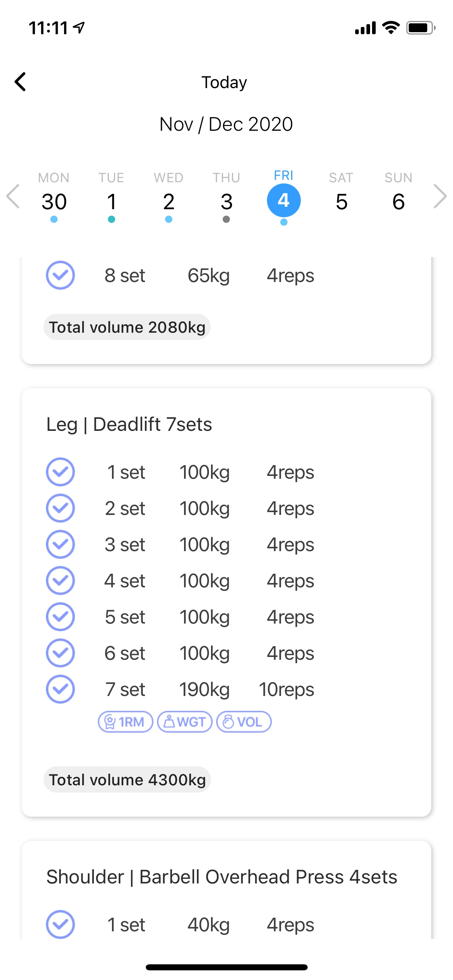This screenshot has width=453, height=980.
Task: Tap the back arrow icon
Action: coord(21,82)
